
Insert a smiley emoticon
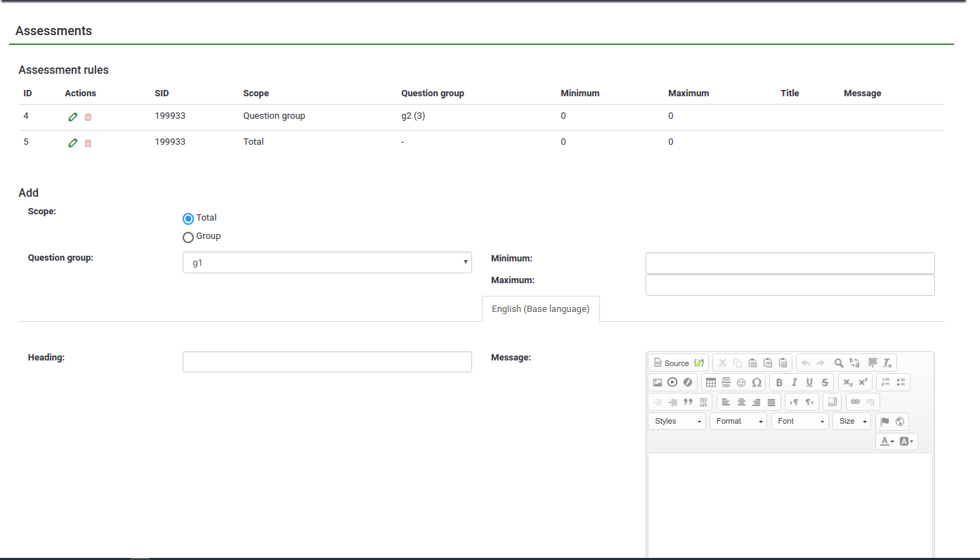741,383
